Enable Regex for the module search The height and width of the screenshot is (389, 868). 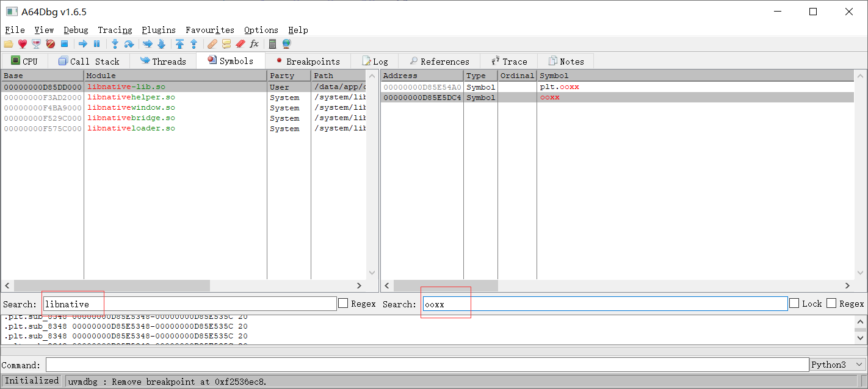(x=343, y=303)
